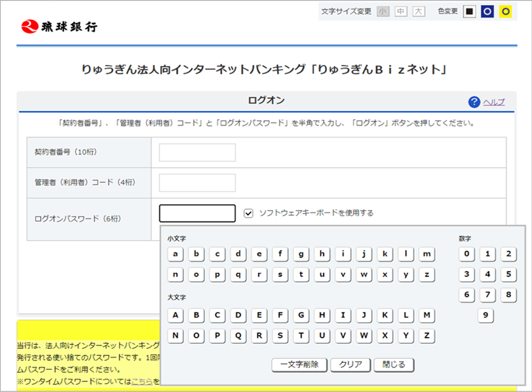Tap uppercase key M on software keyboard
Viewport: 532px width, 392px height.
click(427, 315)
